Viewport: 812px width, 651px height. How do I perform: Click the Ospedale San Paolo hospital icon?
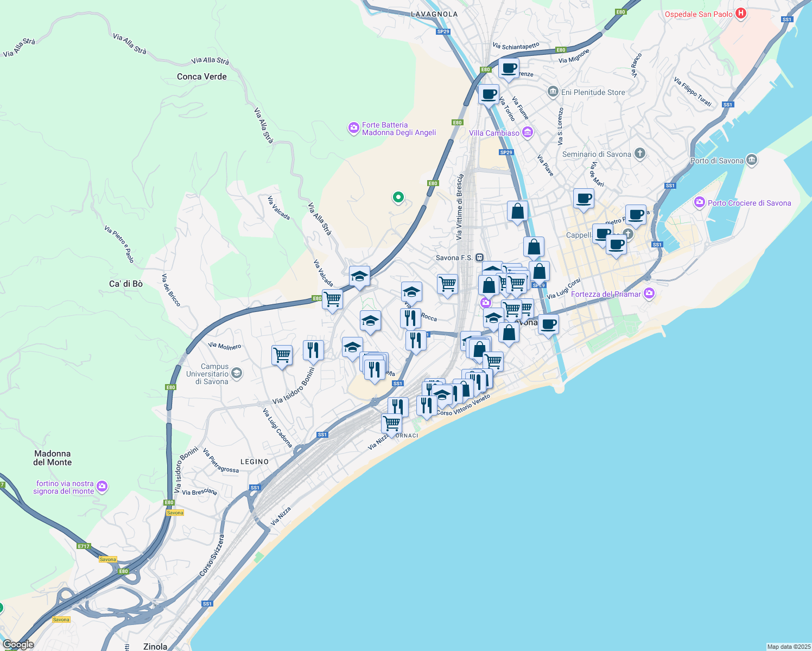point(741,14)
